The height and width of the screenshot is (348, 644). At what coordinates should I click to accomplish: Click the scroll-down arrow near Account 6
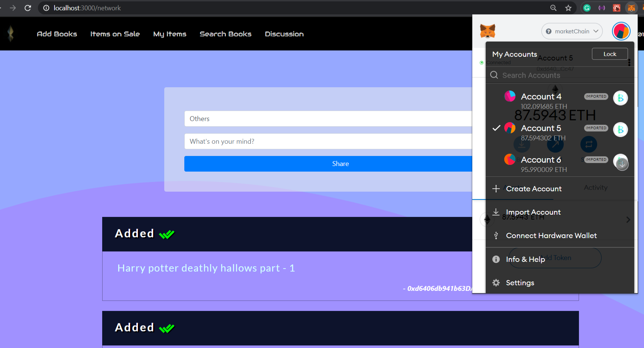click(622, 164)
